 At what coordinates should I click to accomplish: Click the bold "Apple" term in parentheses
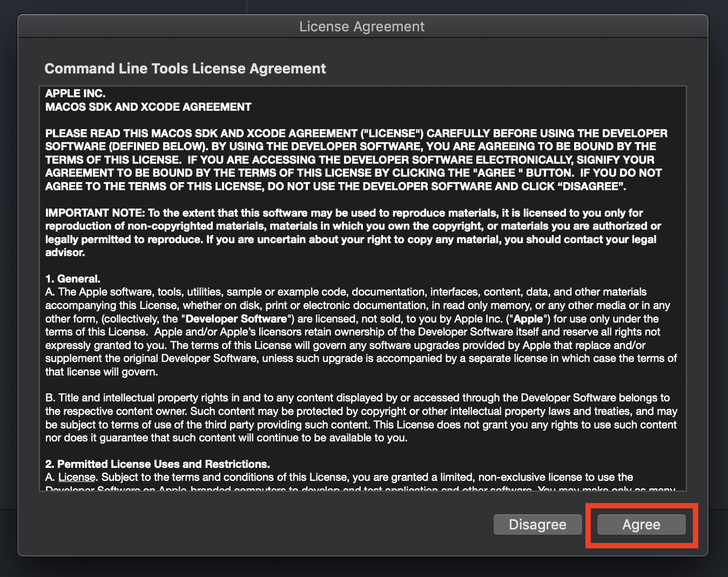528,319
